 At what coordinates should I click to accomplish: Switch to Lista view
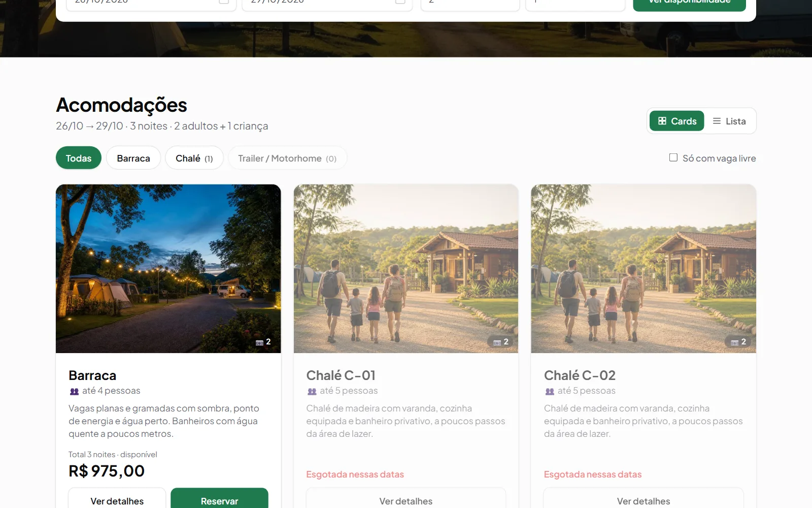729,121
